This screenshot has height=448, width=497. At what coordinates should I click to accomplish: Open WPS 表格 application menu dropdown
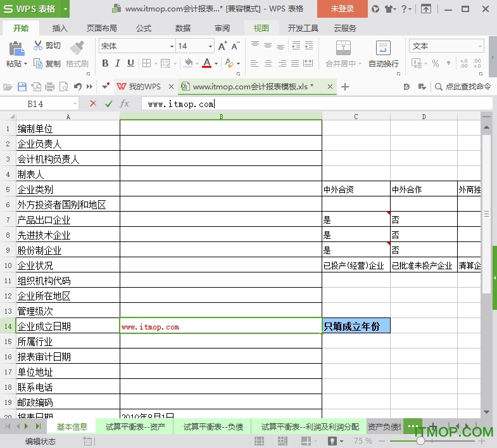(x=65, y=9)
